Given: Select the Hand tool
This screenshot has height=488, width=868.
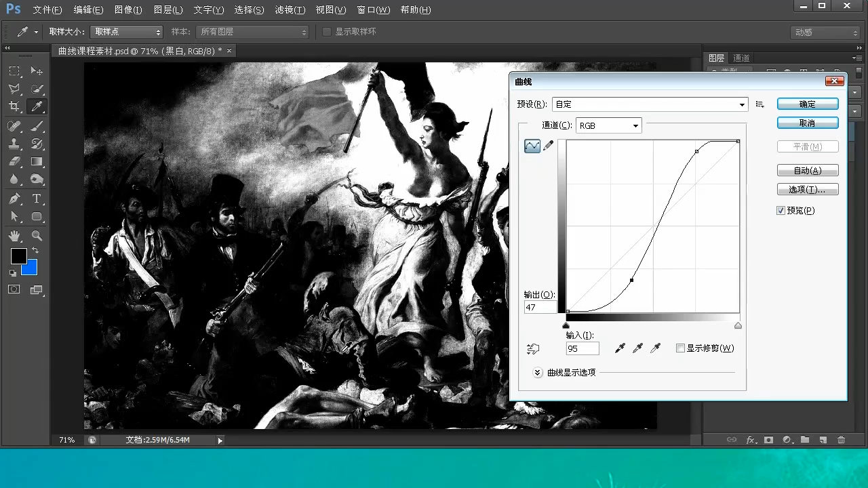Looking at the screenshot, I should point(14,236).
